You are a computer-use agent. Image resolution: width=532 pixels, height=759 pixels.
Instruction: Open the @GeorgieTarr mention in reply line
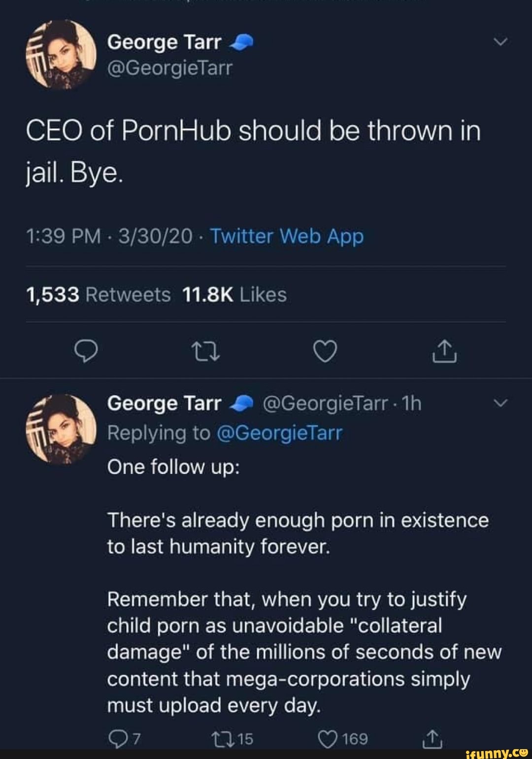point(279,433)
